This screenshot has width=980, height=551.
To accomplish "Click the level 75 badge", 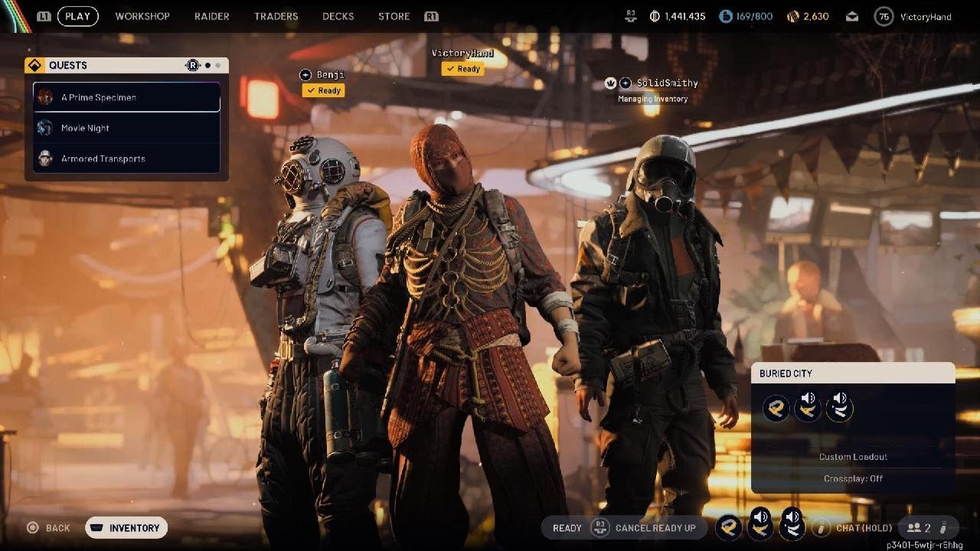I will coord(884,16).
